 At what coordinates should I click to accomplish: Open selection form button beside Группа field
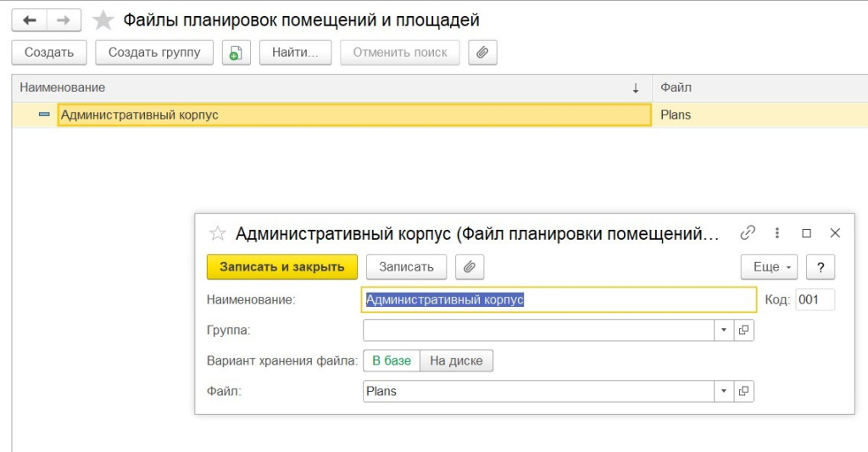(743, 330)
